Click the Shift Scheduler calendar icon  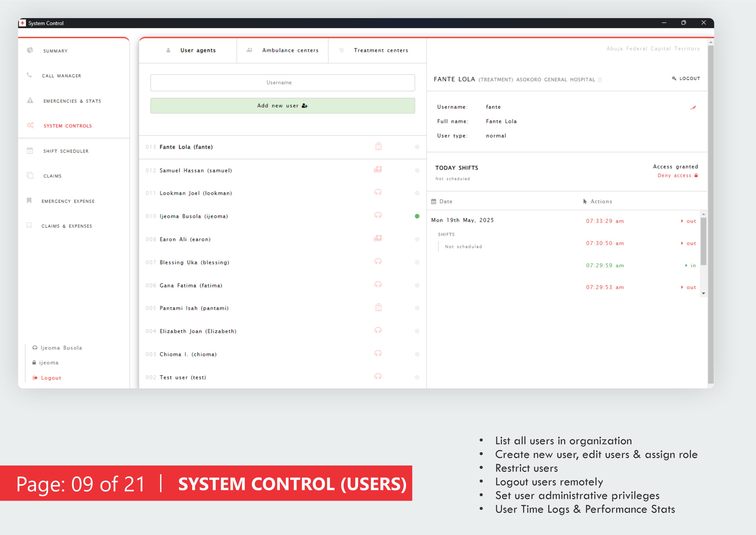tap(30, 151)
